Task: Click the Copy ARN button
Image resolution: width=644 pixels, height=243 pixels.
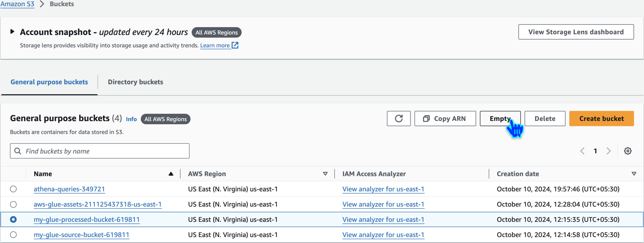Action: (x=445, y=119)
